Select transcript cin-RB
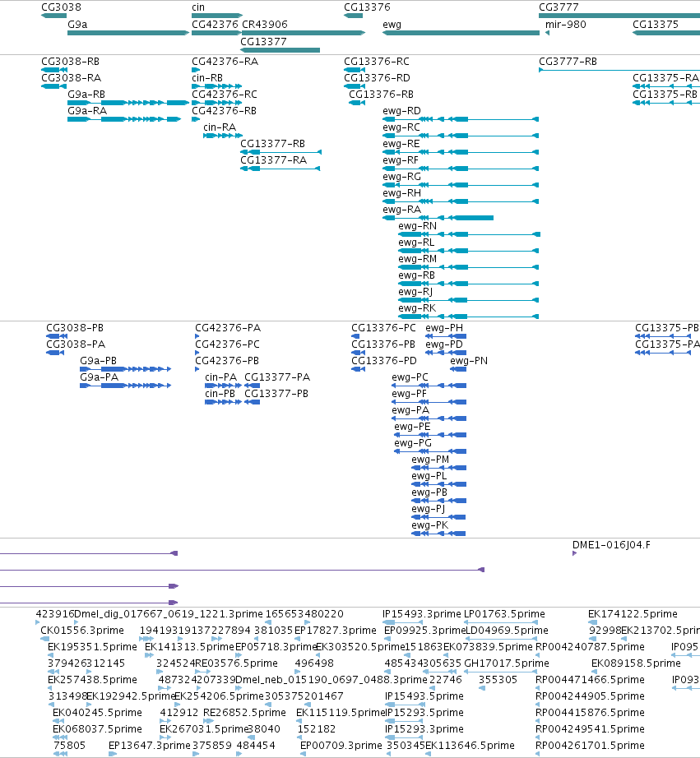700x758 pixels. 216,86
